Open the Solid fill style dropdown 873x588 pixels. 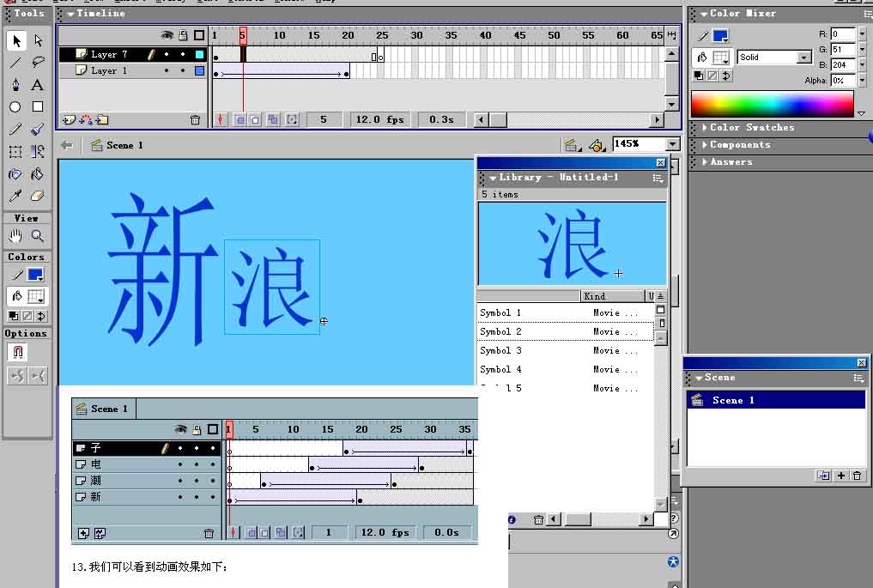coord(803,58)
